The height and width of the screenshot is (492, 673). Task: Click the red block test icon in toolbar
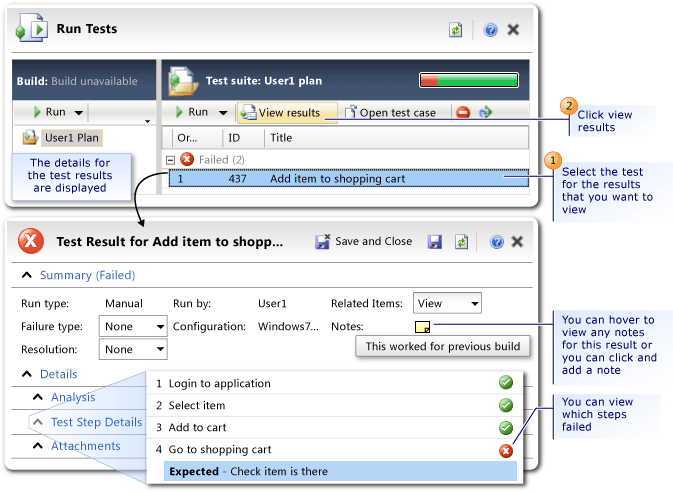(463, 113)
